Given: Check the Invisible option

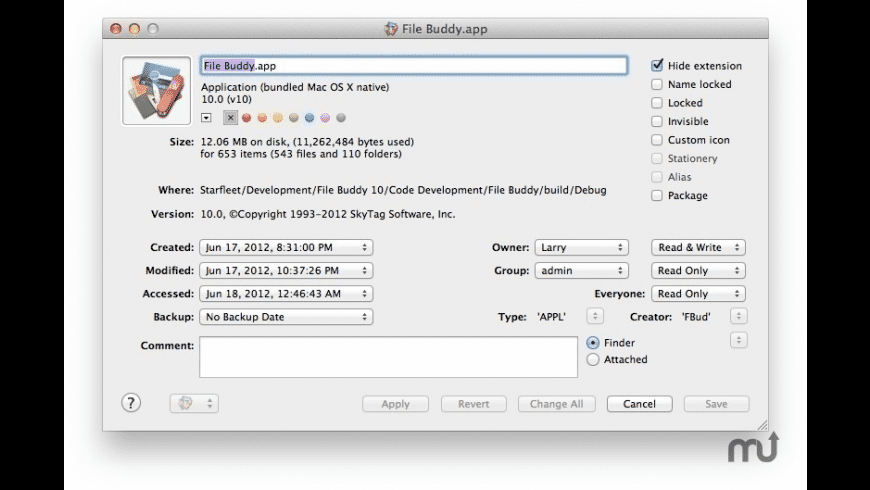Looking at the screenshot, I should pyautogui.click(x=657, y=121).
